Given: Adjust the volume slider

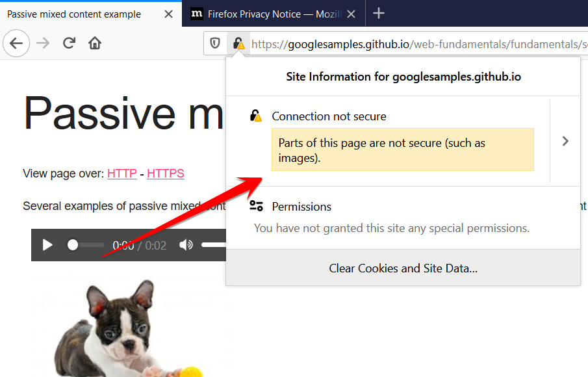Looking at the screenshot, I should (211, 245).
